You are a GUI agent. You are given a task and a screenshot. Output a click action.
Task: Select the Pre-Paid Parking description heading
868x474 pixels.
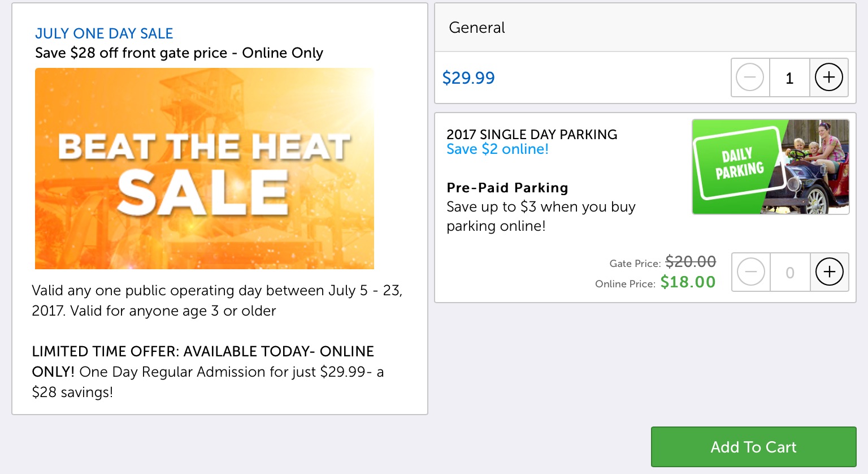(x=507, y=188)
